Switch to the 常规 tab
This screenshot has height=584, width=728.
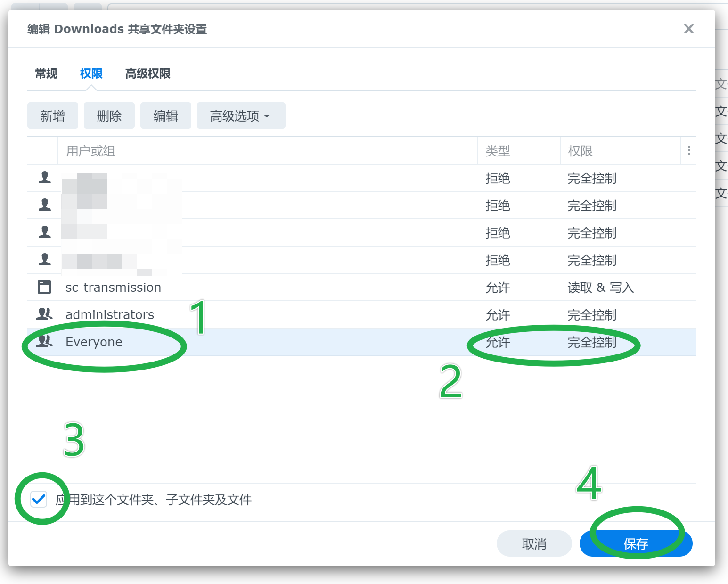point(46,74)
